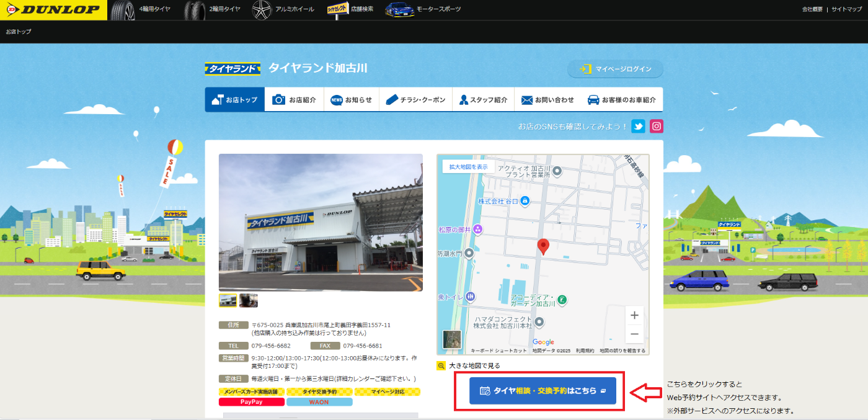
Task: Click the 4輪用タイヤ tire icon
Action: point(124,10)
